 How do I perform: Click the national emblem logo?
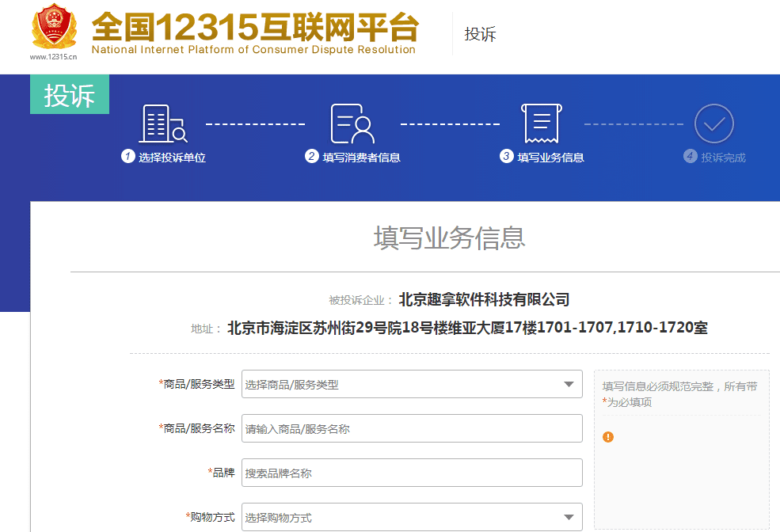click(x=54, y=28)
